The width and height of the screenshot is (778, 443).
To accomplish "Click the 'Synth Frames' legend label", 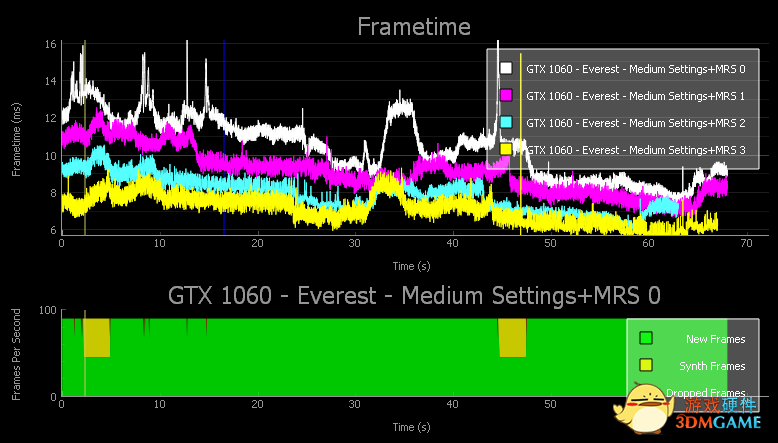I will coord(712,366).
